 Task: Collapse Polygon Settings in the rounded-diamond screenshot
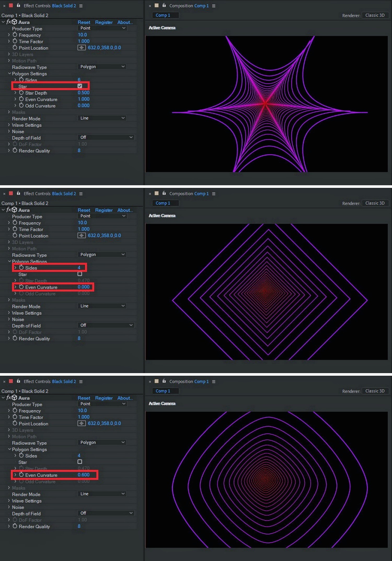(x=9, y=449)
